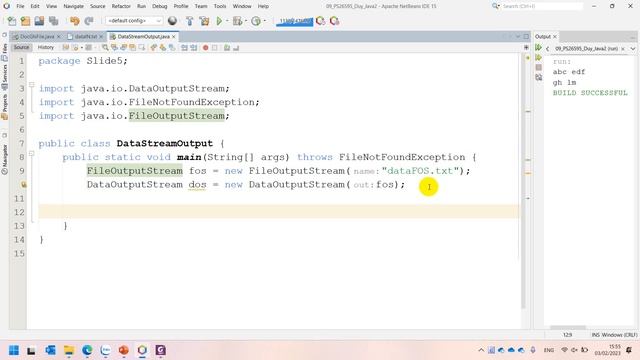Collapse the main method fold marker

coord(31,154)
